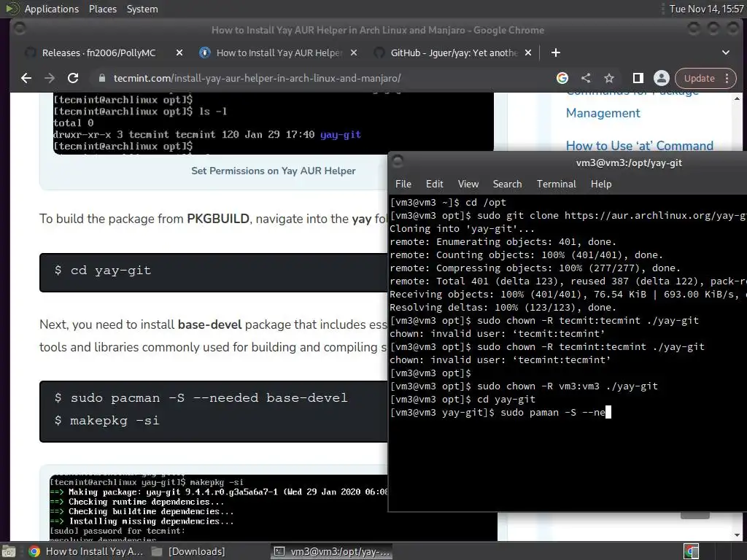Open terminal File menu
Image resolution: width=747 pixels, height=560 pixels.
[x=403, y=184]
